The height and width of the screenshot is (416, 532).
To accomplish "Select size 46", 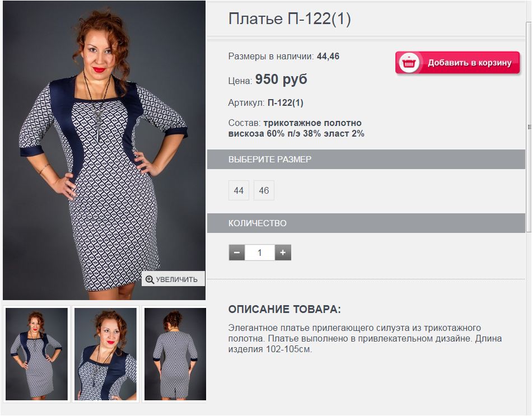I will 264,190.
